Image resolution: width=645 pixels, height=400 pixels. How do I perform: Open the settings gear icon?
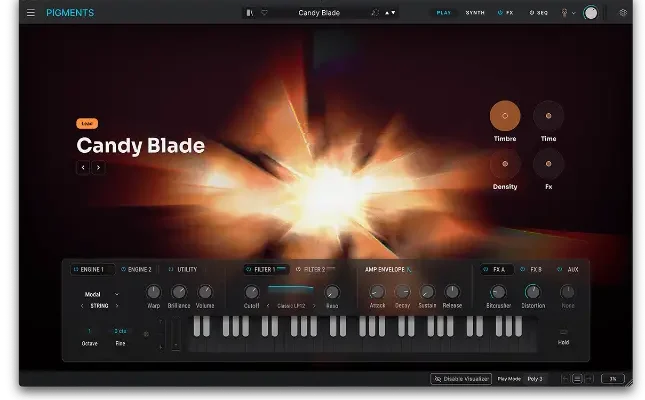tap(623, 13)
